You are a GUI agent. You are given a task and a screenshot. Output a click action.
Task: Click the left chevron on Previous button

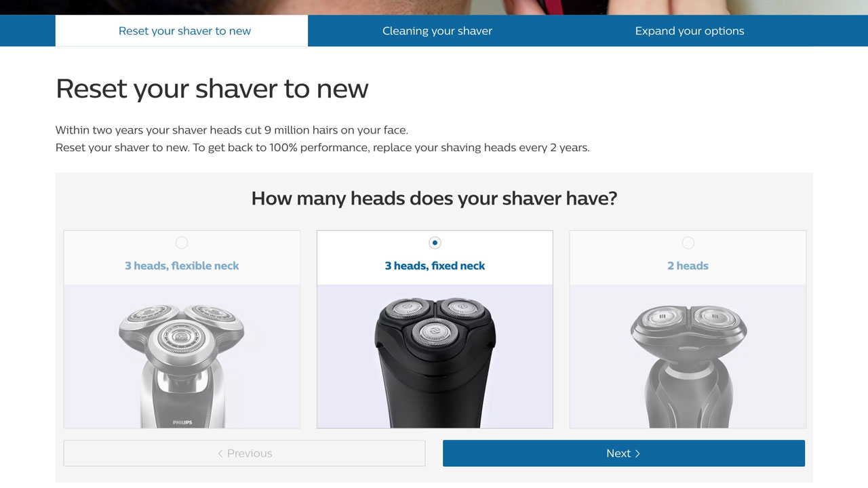(220, 453)
